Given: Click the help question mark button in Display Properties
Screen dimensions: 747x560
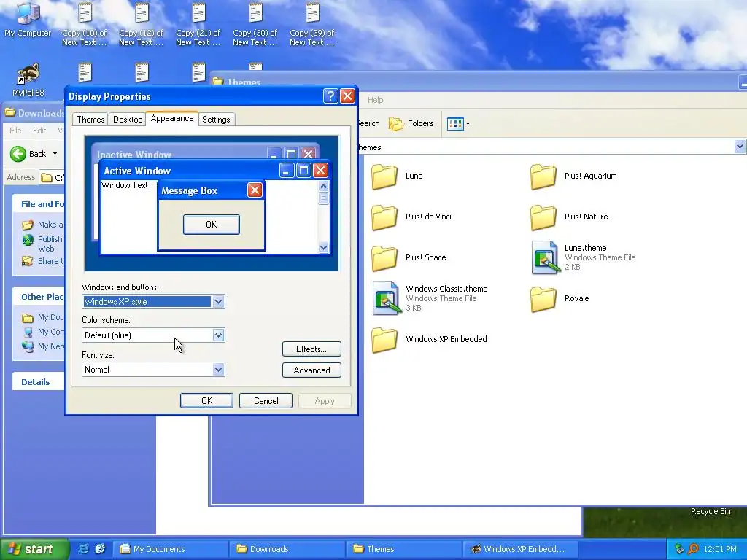Looking at the screenshot, I should [330, 96].
